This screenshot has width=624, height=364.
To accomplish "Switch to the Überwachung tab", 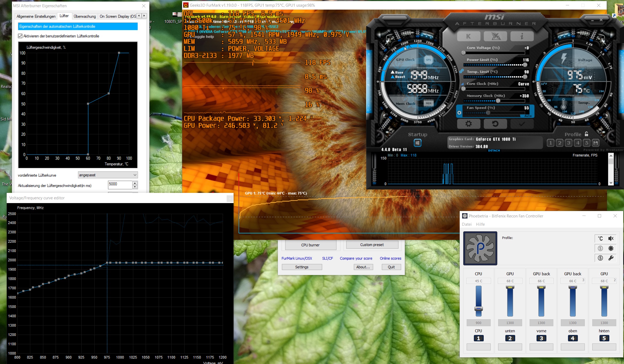I will 85,16.
